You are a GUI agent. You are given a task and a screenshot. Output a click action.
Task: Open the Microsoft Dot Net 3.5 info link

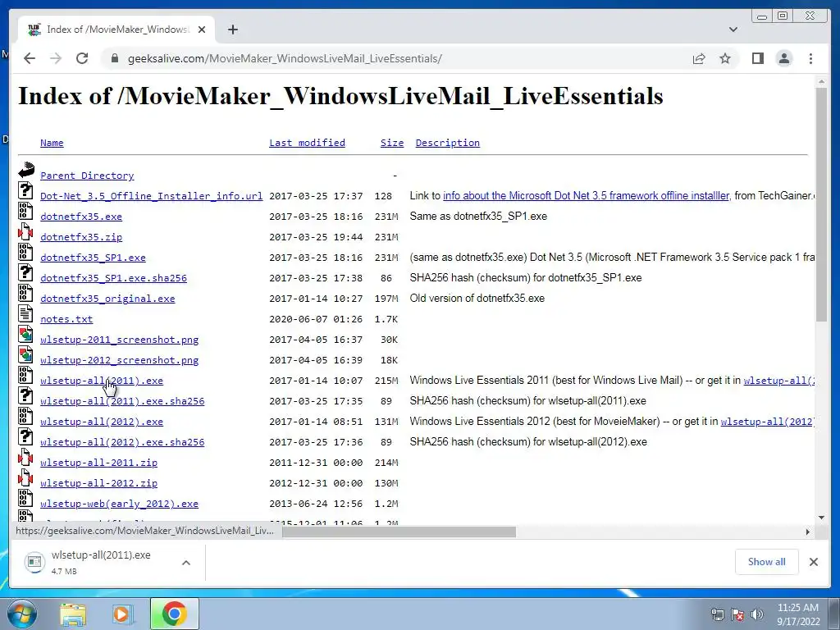click(x=587, y=195)
